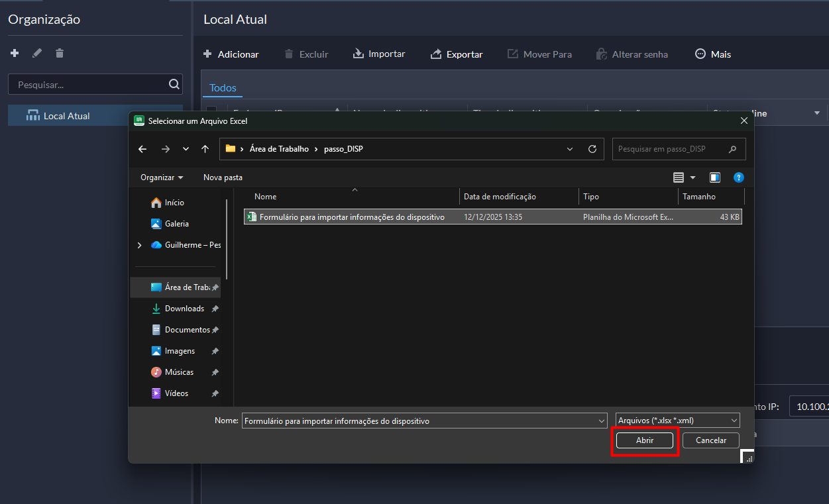Expand the Guilherme OneDrive tree node
Image resolution: width=829 pixels, height=504 pixels.
coord(139,245)
